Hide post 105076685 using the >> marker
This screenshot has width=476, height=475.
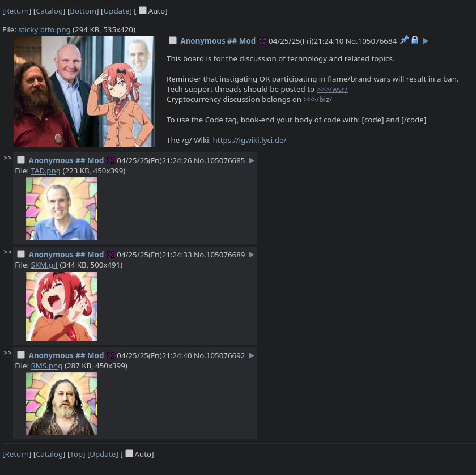(7, 158)
